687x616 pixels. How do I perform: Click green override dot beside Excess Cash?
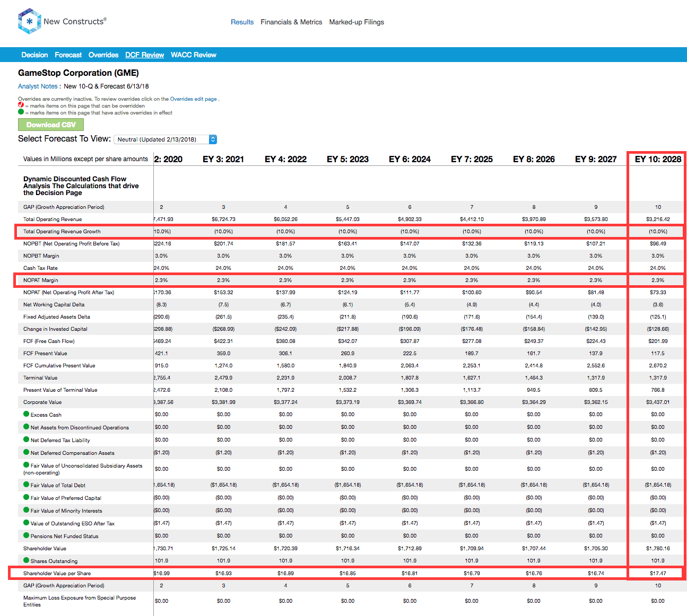pyautogui.click(x=27, y=414)
